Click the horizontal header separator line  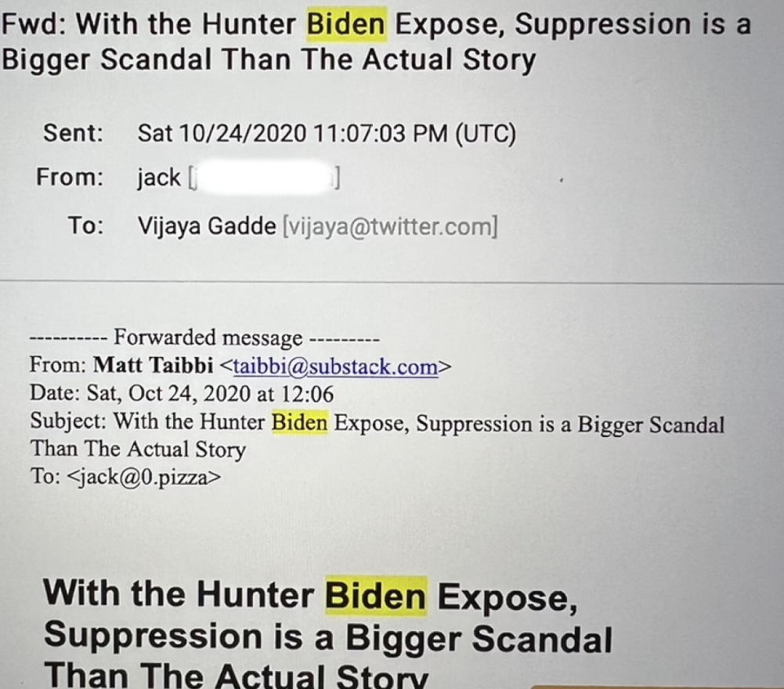392,283
